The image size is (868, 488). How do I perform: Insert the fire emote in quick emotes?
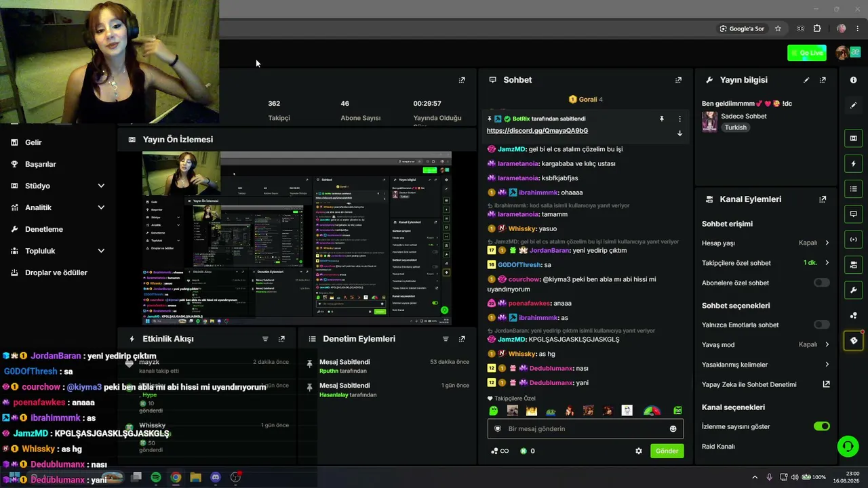pos(532,411)
